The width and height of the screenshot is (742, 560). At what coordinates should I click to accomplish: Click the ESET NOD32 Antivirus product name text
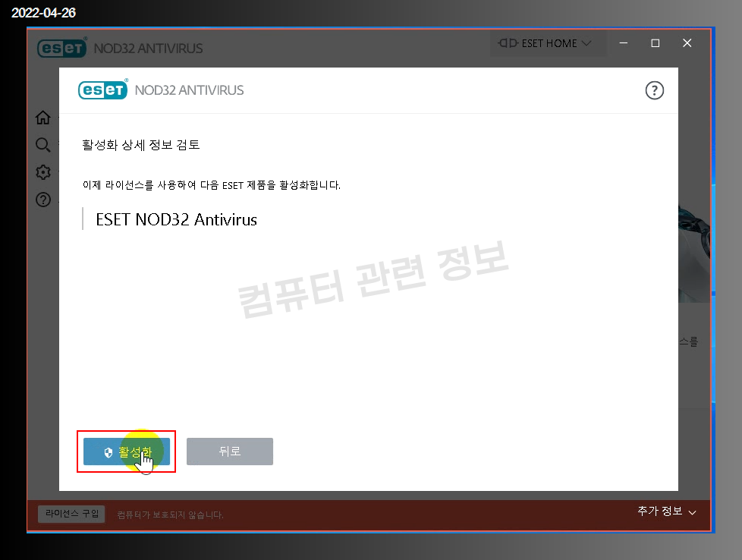coord(176,219)
